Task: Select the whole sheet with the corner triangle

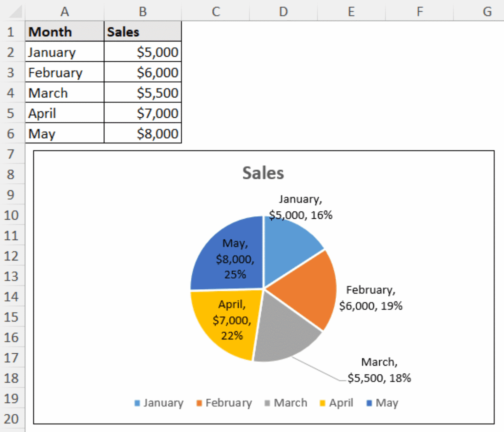Action: (15, 12)
